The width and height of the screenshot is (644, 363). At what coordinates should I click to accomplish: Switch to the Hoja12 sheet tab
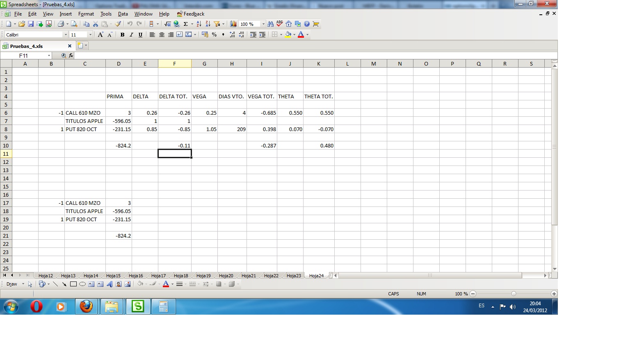pos(46,276)
